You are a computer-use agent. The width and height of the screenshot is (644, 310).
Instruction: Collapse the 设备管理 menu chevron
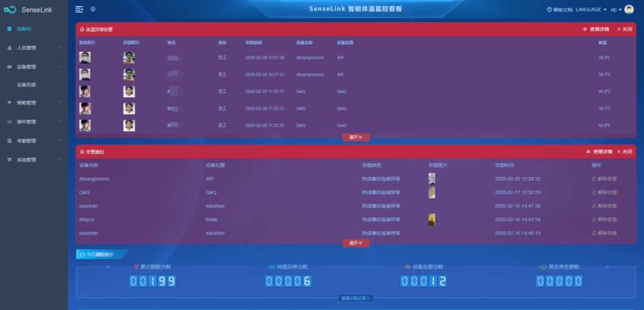point(59,67)
